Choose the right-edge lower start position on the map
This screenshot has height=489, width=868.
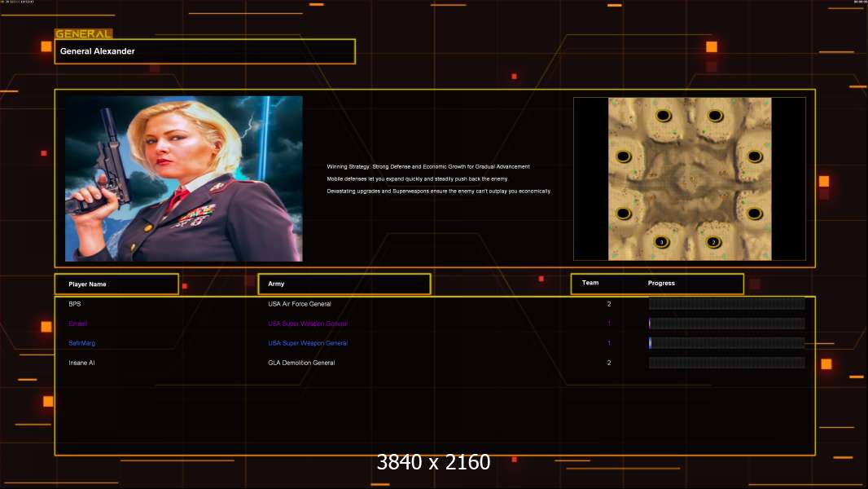pyautogui.click(x=755, y=214)
